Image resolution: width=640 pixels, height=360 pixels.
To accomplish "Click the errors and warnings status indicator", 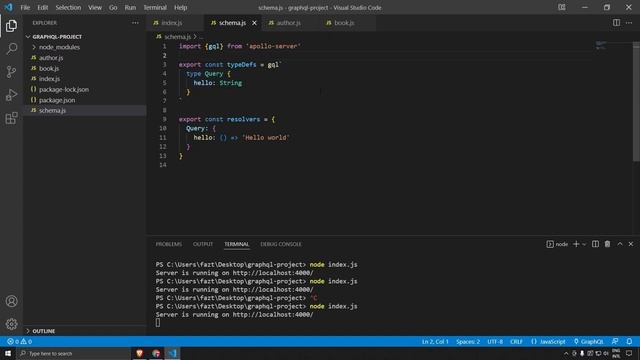I will 19,342.
